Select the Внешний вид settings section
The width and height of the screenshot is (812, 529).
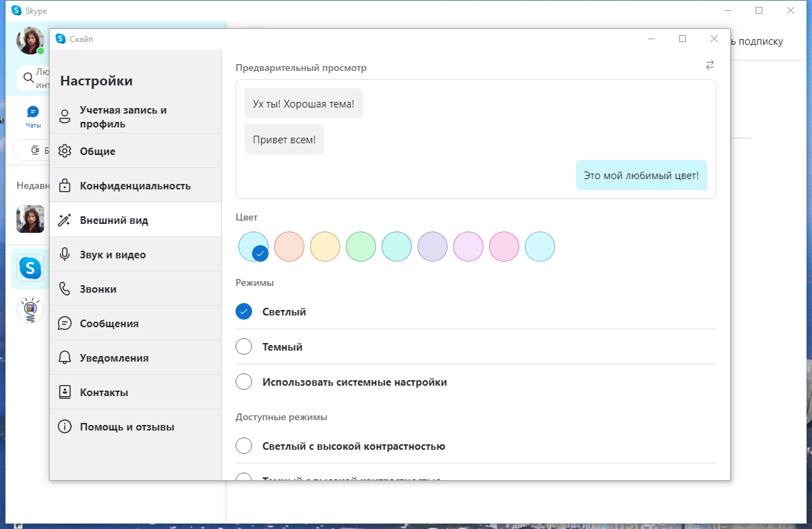136,220
